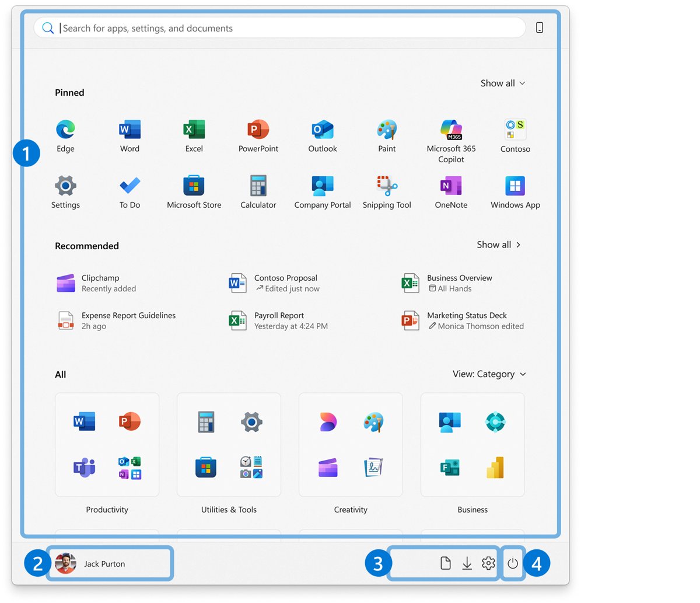The width and height of the screenshot is (700, 603).
Task: Launch the Paint app icon
Action: (x=387, y=130)
